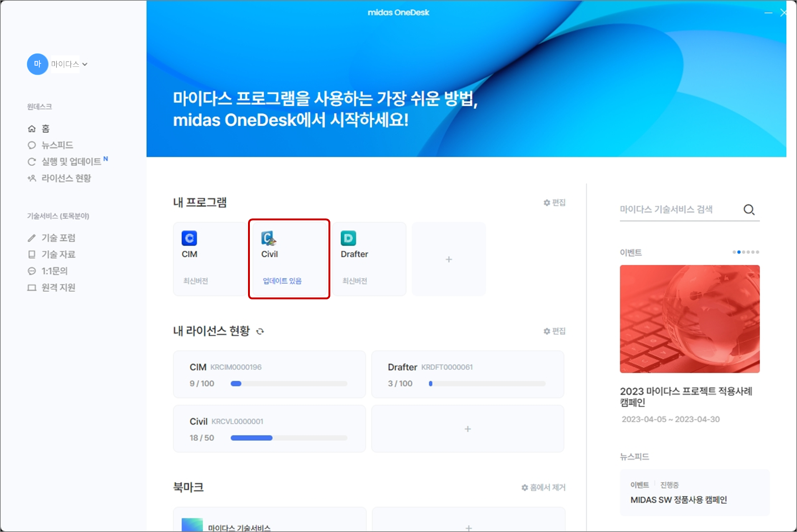This screenshot has width=797, height=532.
Task: Click the 마이다스 기술서비스 bookmark thumbnail icon
Action: [x=192, y=525]
